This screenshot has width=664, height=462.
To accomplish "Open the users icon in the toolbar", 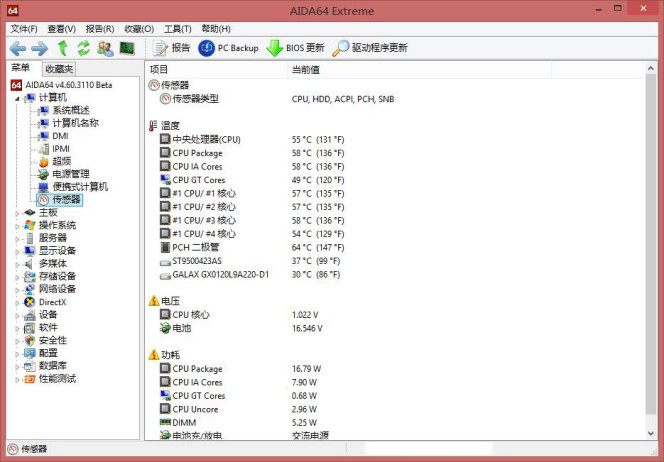I will coord(105,48).
